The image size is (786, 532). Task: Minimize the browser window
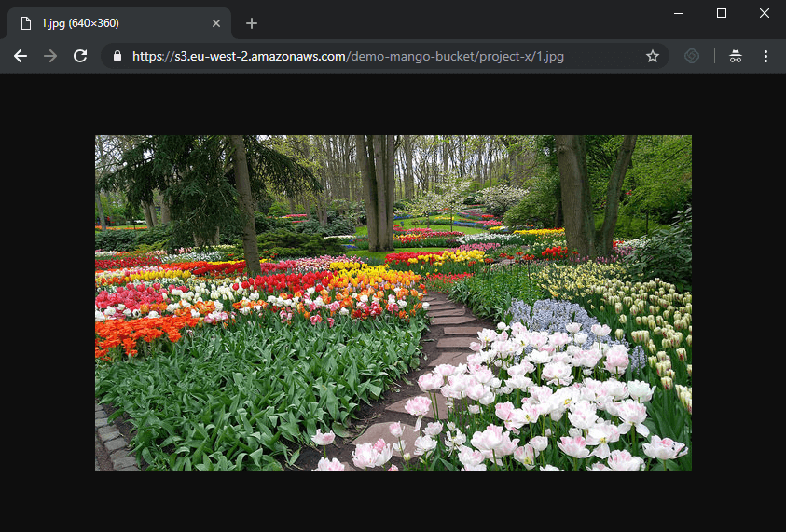[679, 13]
